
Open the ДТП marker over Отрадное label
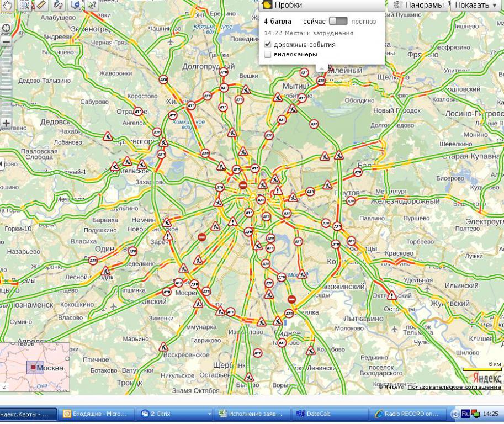[138, 112]
